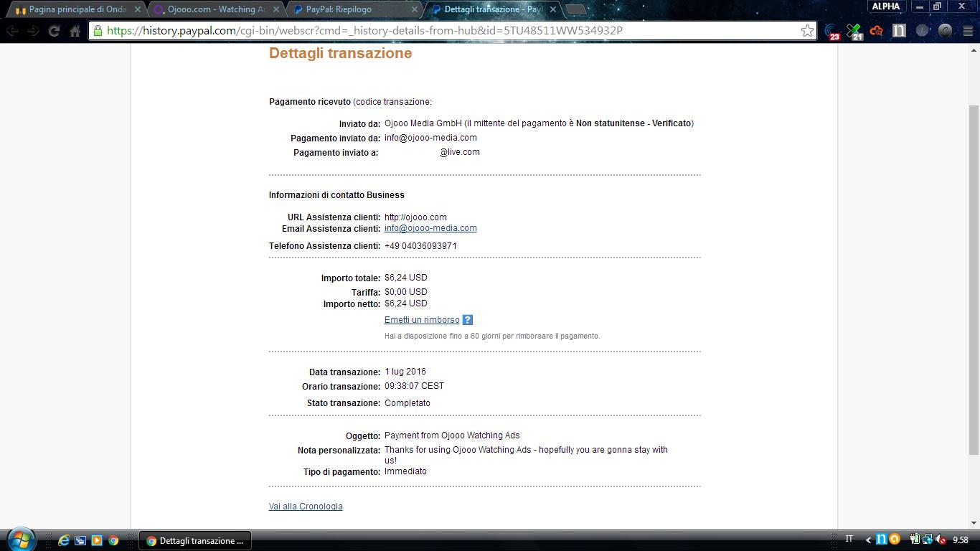Close the PayPal: Riepilogo tab
This screenshot has width=980, height=551.
(x=415, y=9)
